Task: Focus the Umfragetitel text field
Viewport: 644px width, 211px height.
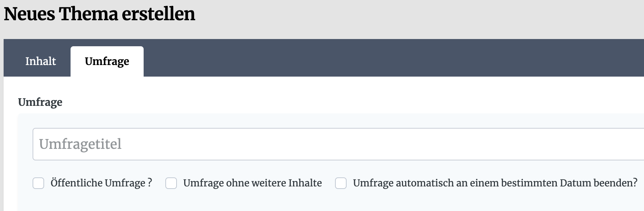Action: [x=338, y=144]
